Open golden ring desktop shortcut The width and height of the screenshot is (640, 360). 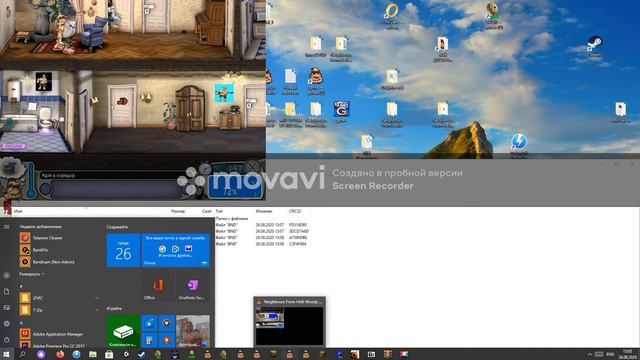click(391, 15)
